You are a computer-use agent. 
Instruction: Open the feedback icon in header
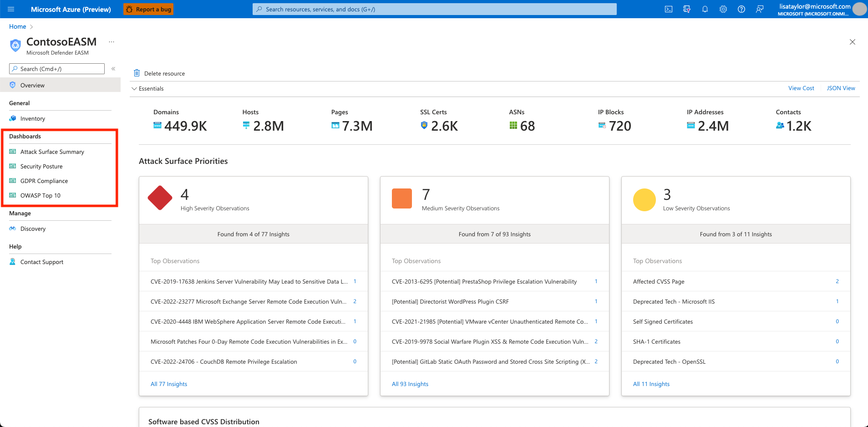click(x=760, y=9)
